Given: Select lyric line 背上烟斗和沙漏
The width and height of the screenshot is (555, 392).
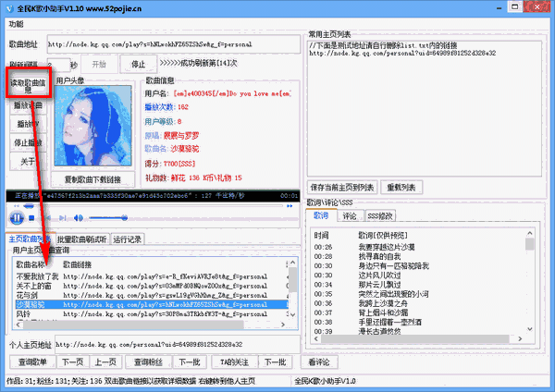Looking at the screenshot, I should [x=383, y=312].
